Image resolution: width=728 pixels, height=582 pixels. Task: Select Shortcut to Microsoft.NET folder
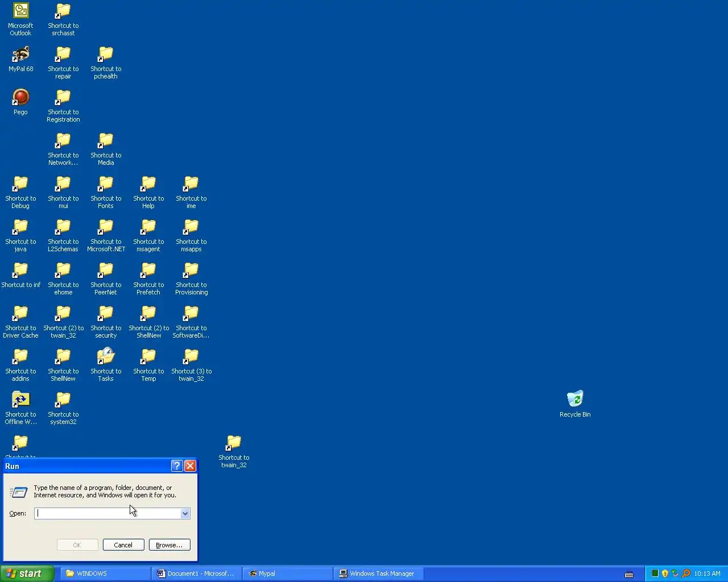click(x=106, y=235)
